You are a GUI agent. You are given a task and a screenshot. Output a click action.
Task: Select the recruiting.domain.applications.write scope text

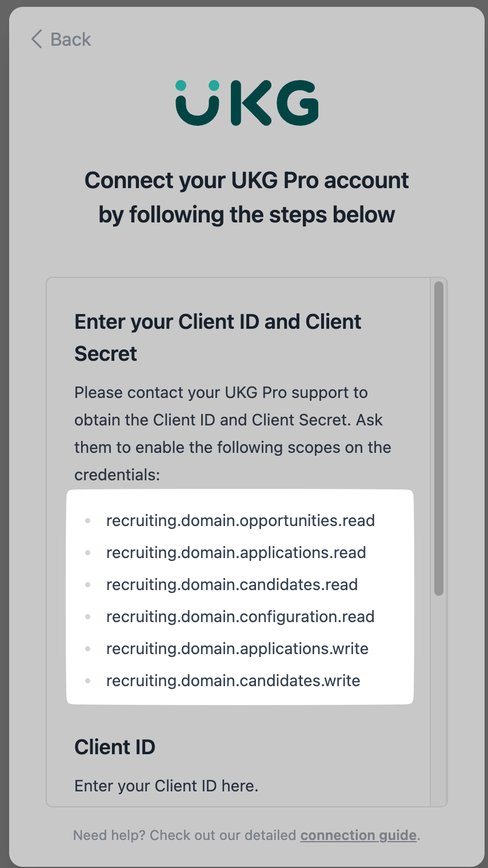[x=237, y=649]
